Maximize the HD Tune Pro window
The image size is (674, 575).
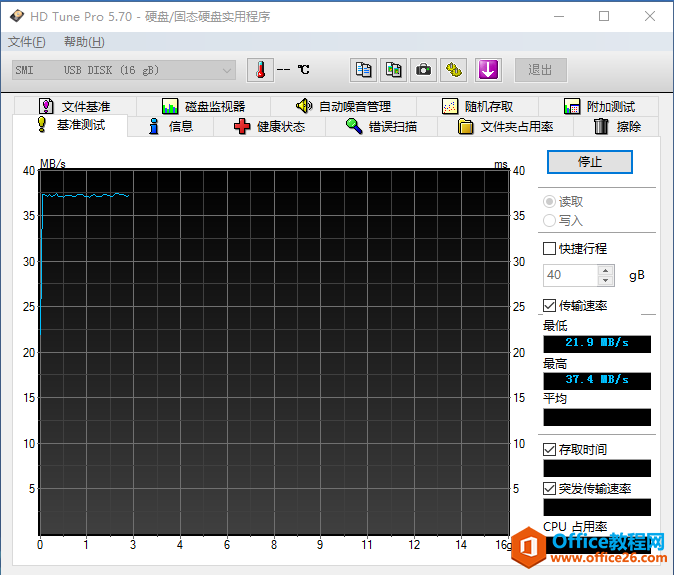[x=604, y=16]
